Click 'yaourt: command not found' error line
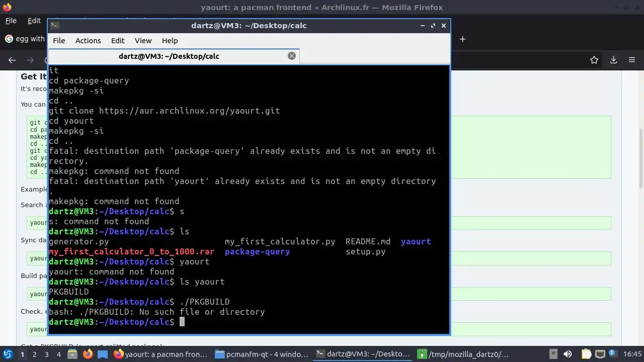644x362 pixels. tap(111, 271)
